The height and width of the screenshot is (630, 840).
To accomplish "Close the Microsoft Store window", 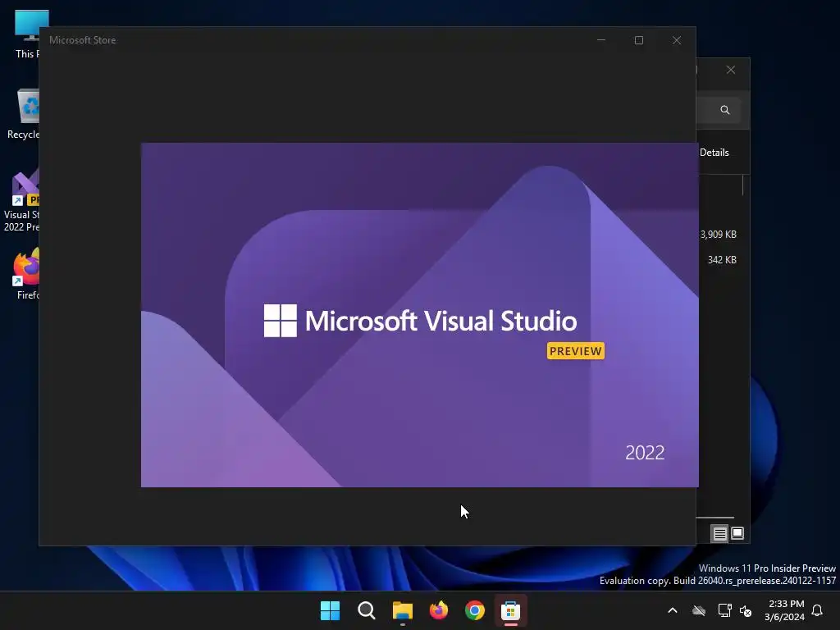I will pyautogui.click(x=677, y=40).
